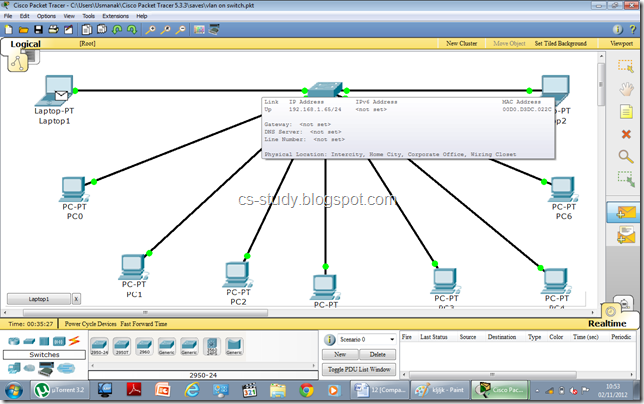Screen dimensions: 644x404
Task: Click the PC0 computer icon
Action: [74, 189]
